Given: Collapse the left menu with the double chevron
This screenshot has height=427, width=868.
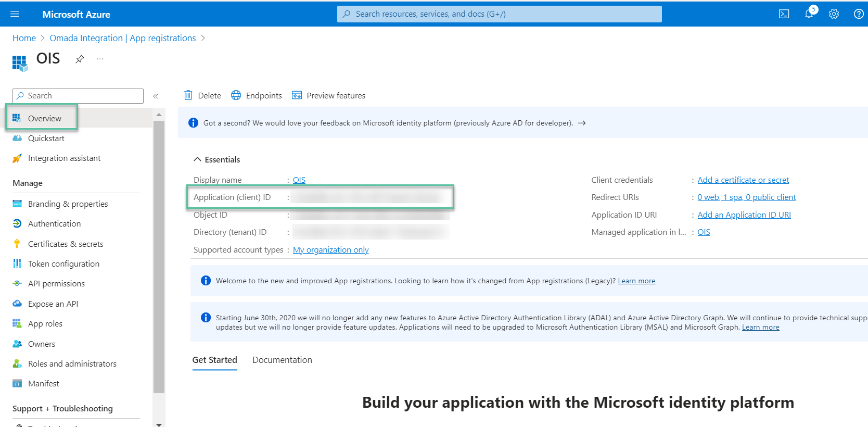Looking at the screenshot, I should click(x=156, y=96).
